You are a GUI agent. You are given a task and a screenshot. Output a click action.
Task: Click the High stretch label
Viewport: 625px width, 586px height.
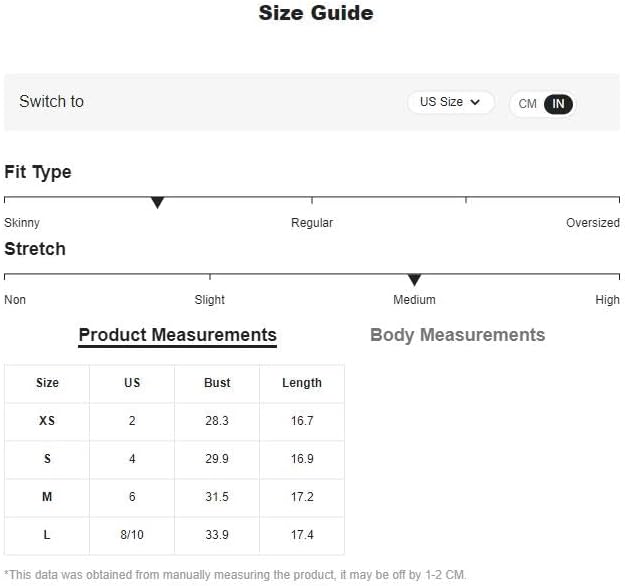pyautogui.click(x=607, y=300)
